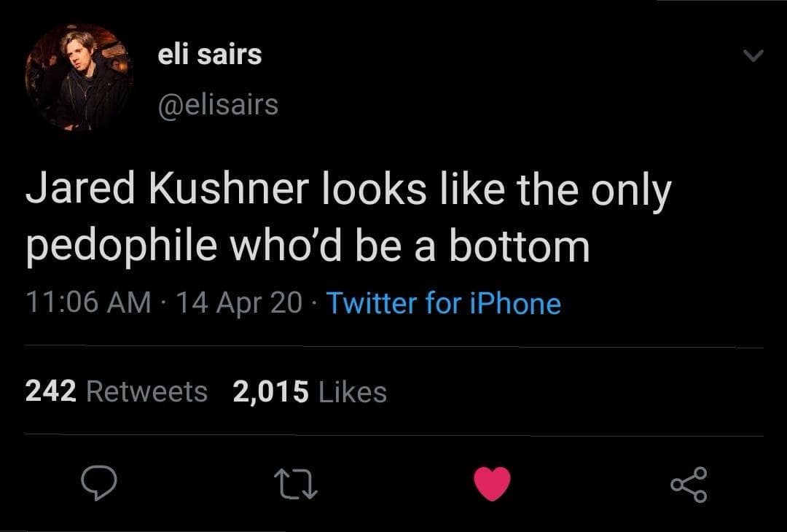Click the second line of tweet text
Image resolution: width=787 pixels, height=532 pixels.
point(307,247)
